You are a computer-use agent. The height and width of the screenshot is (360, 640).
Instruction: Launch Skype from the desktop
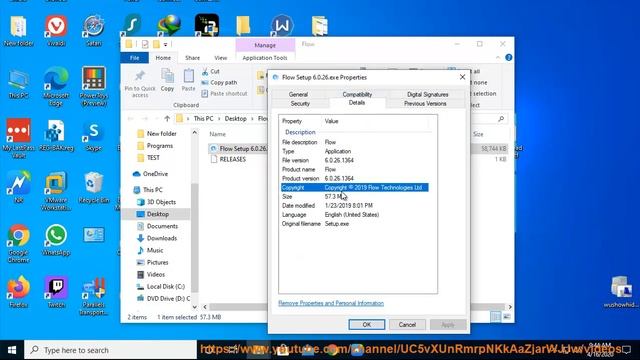click(93, 136)
